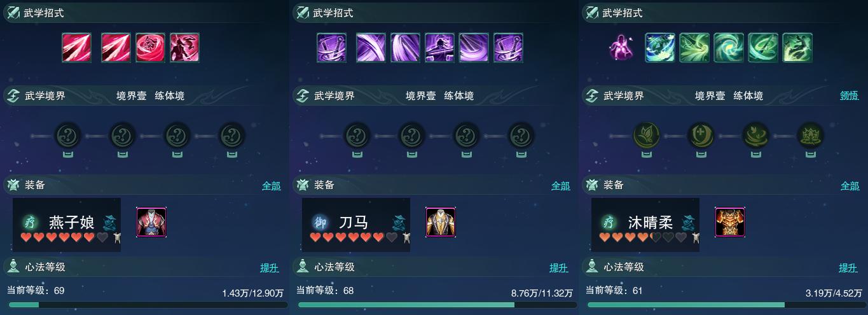
Task: Select the 刀马 character name card
Action: point(356,225)
